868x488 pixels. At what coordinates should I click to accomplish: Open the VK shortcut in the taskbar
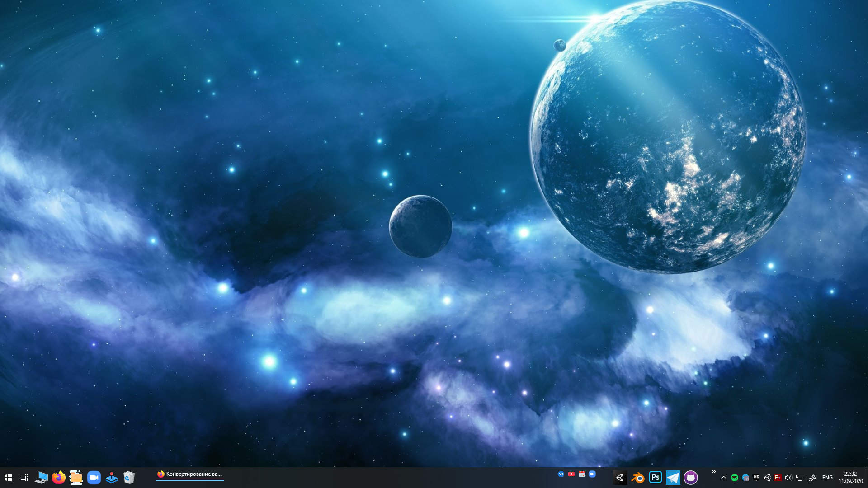tap(561, 474)
